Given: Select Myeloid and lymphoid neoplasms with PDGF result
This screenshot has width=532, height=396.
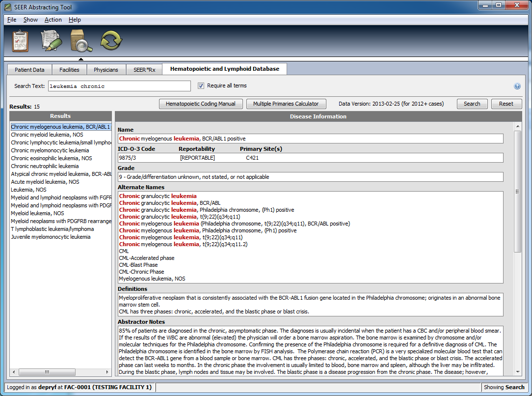Looking at the screenshot, I should pos(61,205).
